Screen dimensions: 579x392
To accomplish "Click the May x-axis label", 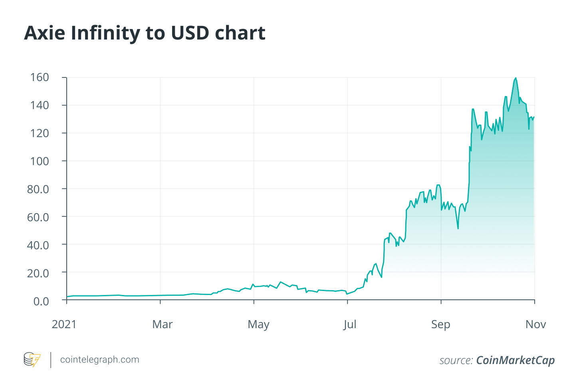I will 258,324.
